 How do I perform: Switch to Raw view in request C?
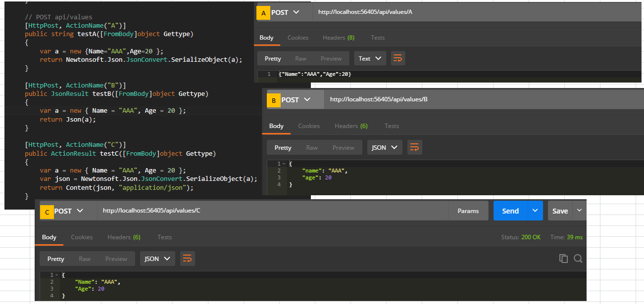(x=85, y=259)
